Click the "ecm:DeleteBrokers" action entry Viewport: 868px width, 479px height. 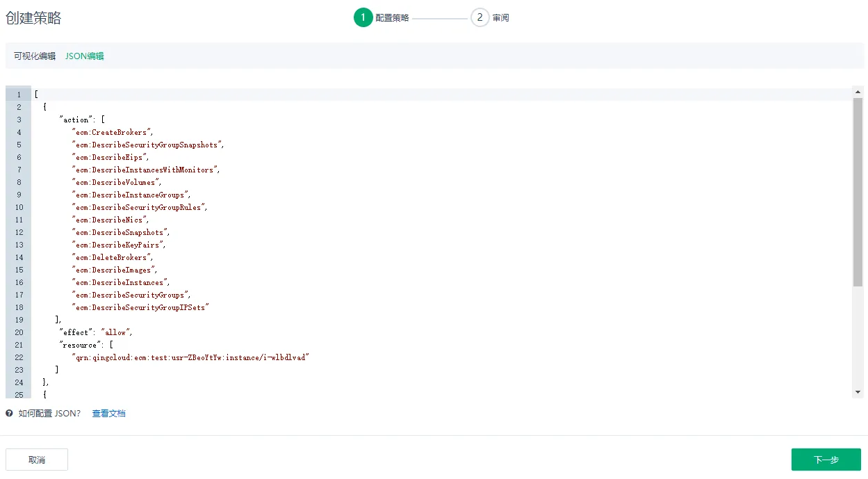pyautogui.click(x=112, y=257)
